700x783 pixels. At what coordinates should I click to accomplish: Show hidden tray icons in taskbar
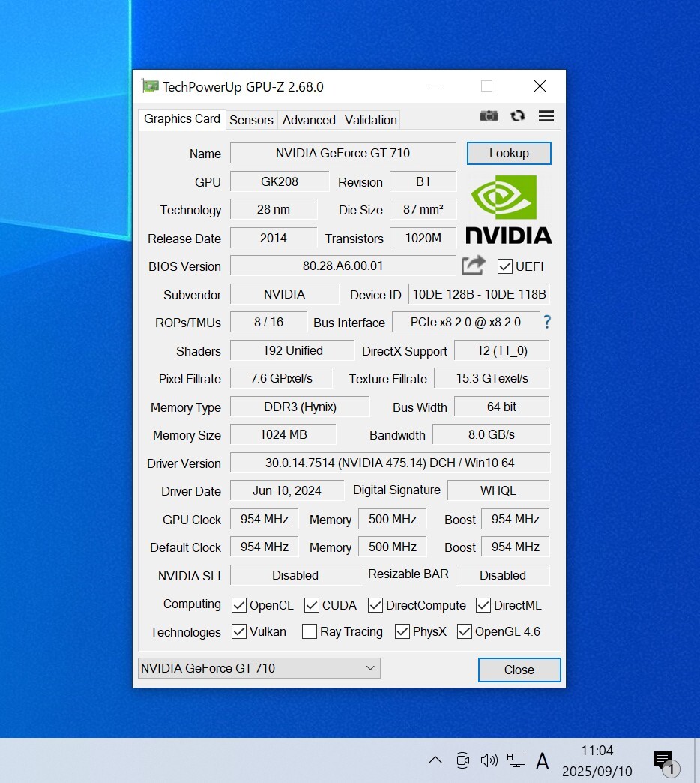click(435, 760)
